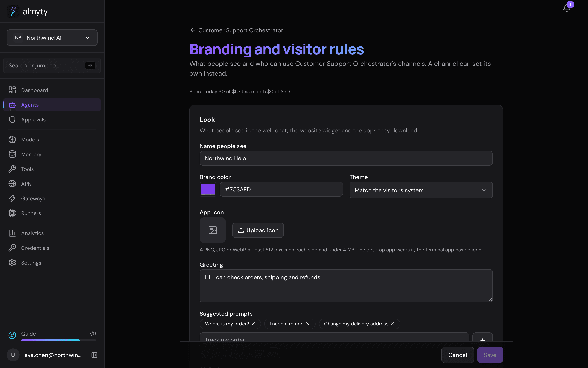Open the Theme dropdown
588x368 pixels.
pos(421,190)
